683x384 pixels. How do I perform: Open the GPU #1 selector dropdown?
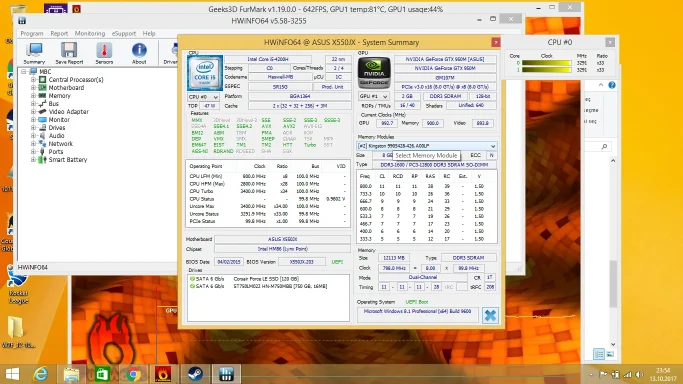coord(373,96)
